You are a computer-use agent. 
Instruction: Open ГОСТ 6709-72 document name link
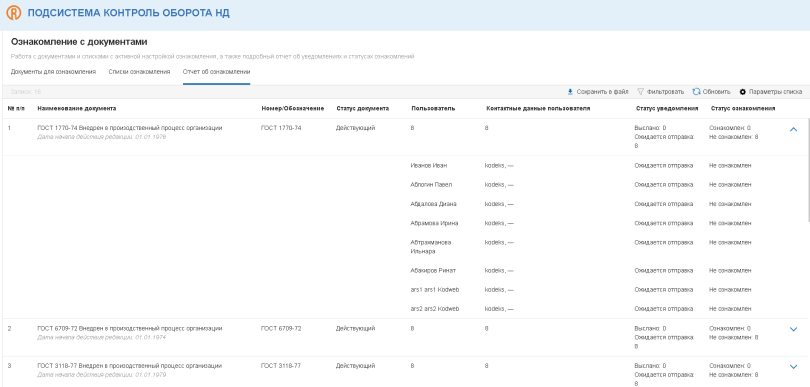[x=130, y=329]
